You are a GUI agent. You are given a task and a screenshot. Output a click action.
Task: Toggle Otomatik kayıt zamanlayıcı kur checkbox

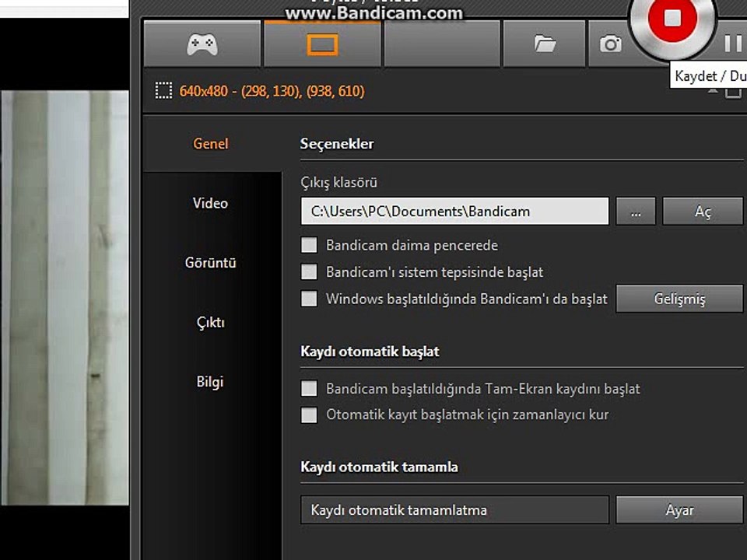(x=309, y=415)
